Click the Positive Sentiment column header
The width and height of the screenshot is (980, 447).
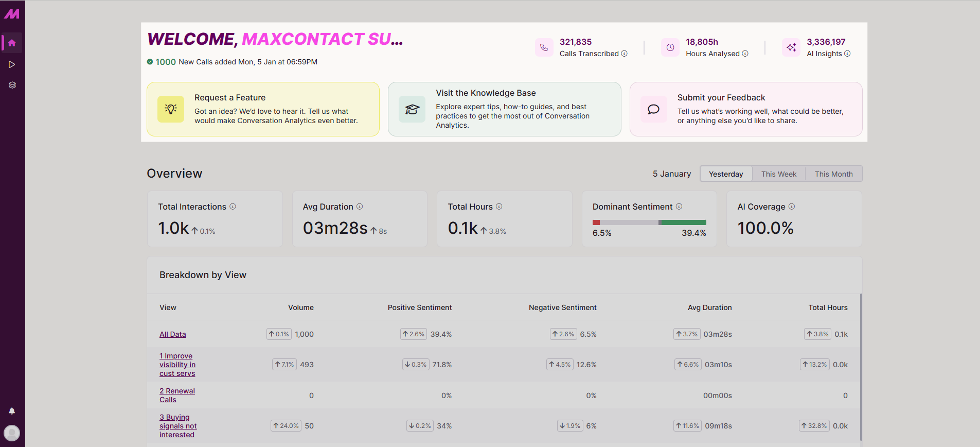pyautogui.click(x=420, y=307)
